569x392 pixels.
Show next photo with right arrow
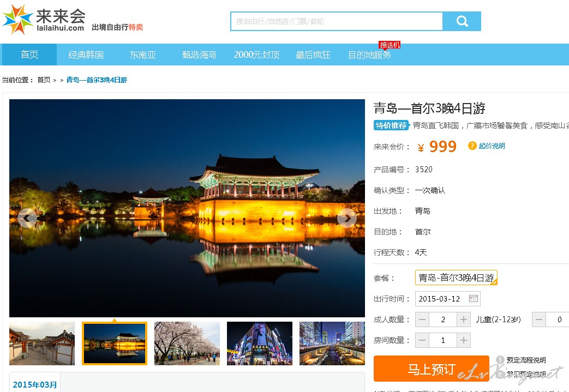pos(347,218)
